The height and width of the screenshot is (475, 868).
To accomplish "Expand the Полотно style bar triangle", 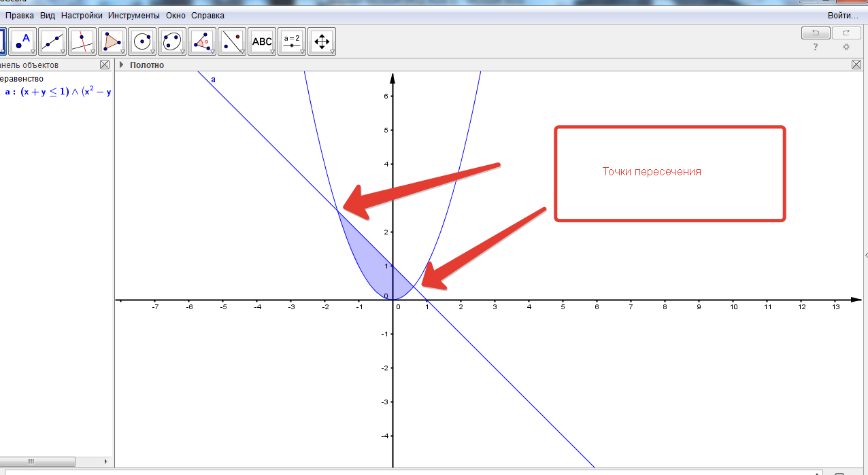I will (x=121, y=65).
